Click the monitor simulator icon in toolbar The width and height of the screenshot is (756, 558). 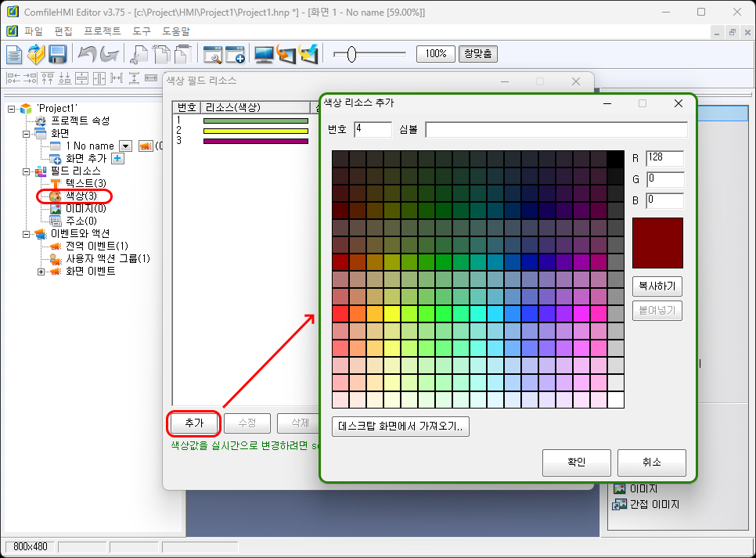coord(265,54)
